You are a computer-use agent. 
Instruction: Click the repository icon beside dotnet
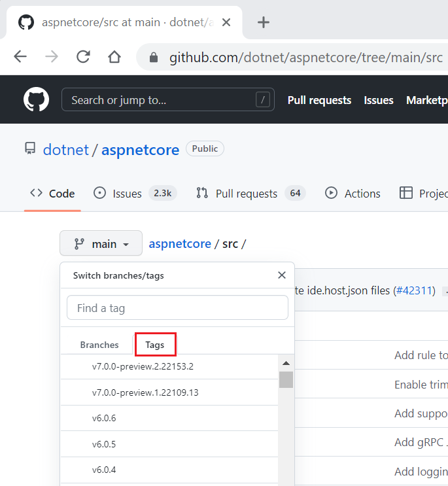coord(30,149)
